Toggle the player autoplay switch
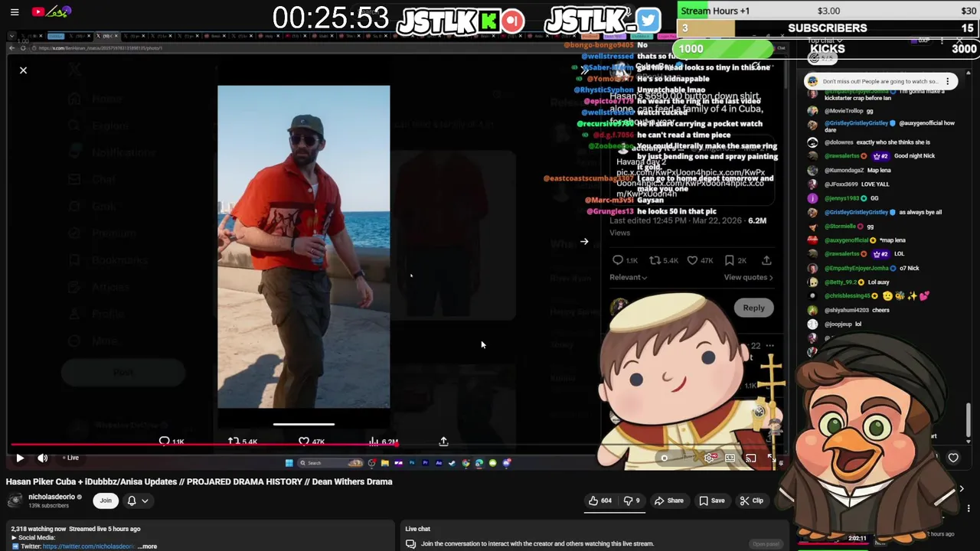Viewport: 980px width, 551px height. click(666, 458)
